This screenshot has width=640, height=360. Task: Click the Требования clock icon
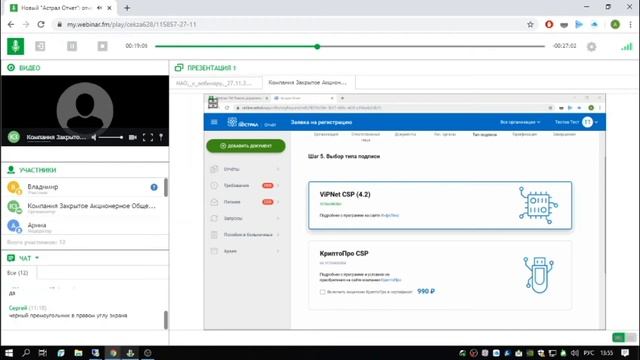[x=214, y=185]
